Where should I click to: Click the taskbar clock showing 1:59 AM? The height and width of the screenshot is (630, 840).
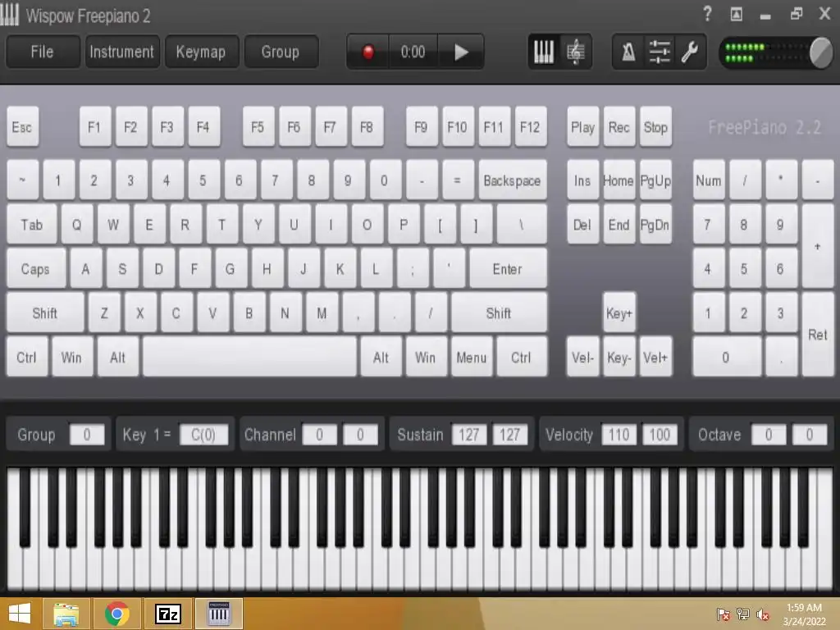coord(804,614)
